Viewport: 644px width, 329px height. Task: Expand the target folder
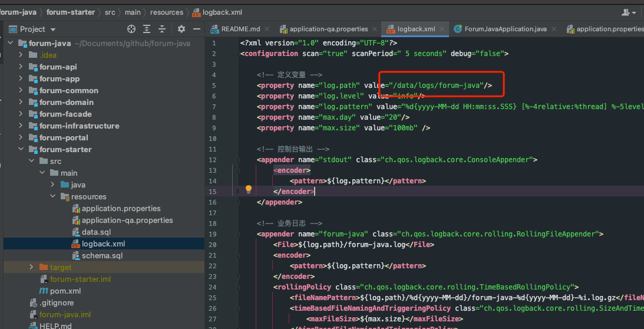point(31,267)
